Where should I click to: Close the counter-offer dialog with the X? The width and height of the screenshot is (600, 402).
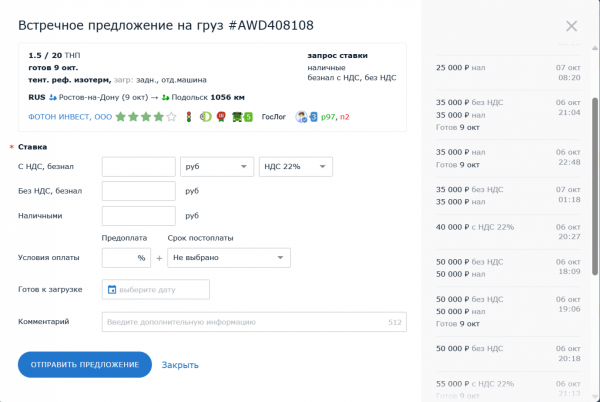571,26
